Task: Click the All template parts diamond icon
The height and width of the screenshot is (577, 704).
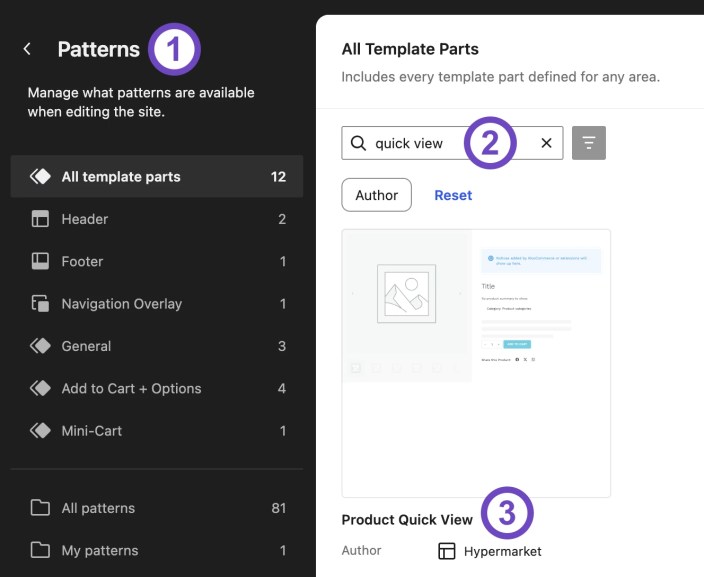Action: 40,176
